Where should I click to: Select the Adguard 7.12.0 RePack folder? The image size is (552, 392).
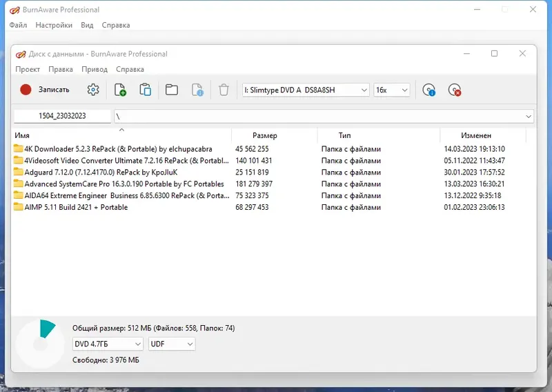101,172
